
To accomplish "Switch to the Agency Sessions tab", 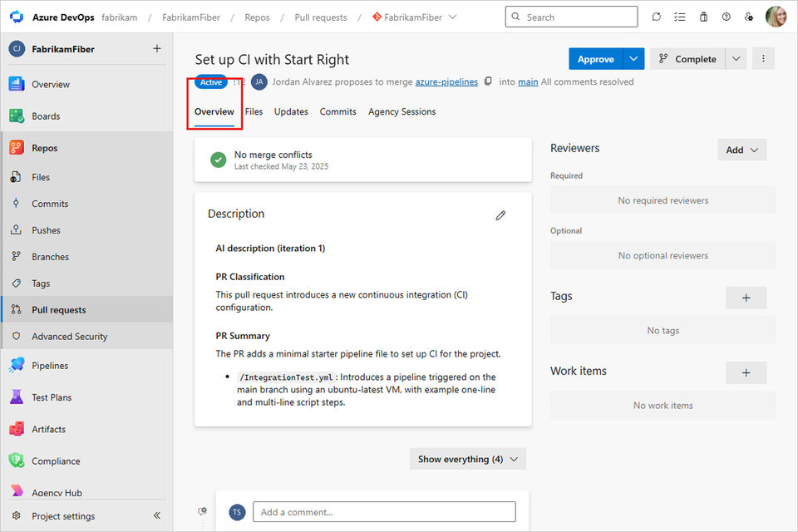I will [x=402, y=111].
